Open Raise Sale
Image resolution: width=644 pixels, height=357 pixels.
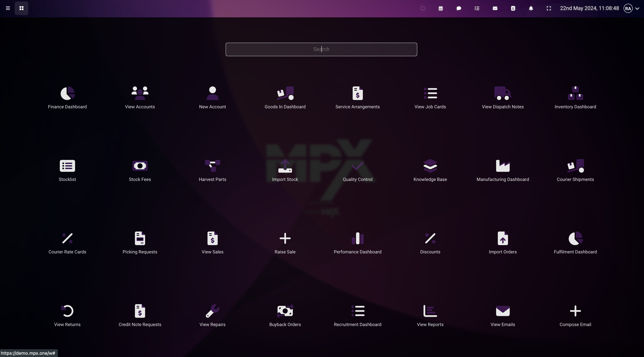(x=285, y=242)
